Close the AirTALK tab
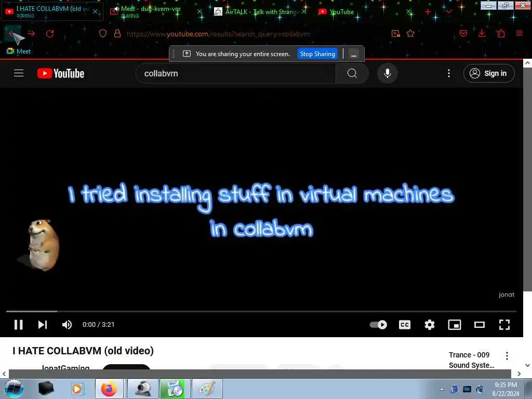This screenshot has width=532, height=399. tap(304, 11)
